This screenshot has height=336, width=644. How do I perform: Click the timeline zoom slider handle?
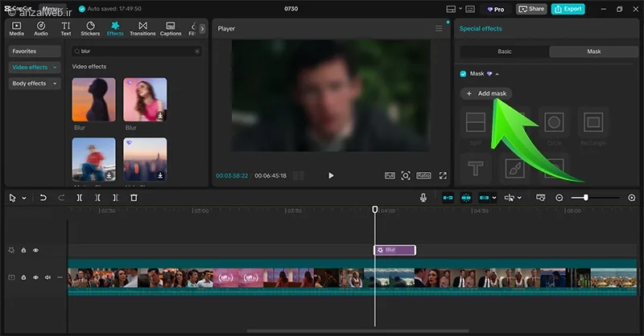coord(585,198)
